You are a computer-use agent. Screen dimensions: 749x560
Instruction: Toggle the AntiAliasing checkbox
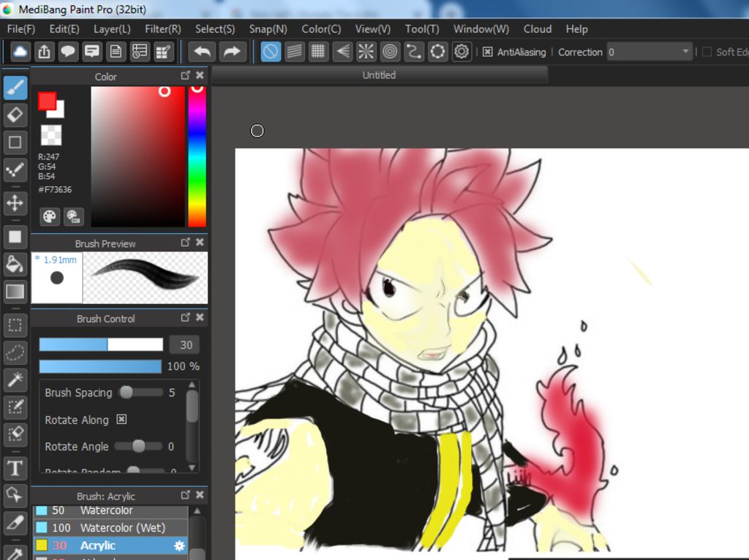pyautogui.click(x=487, y=52)
